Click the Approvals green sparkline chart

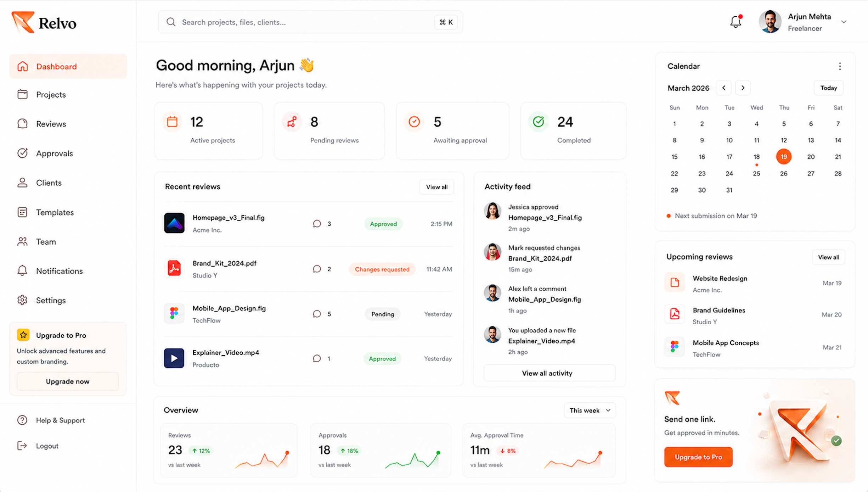413,460
